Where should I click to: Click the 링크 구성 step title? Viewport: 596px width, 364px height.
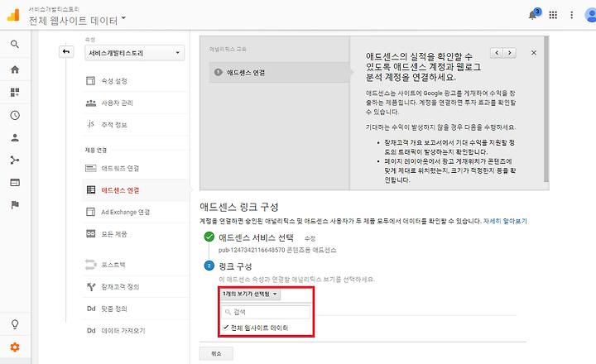[235, 266]
